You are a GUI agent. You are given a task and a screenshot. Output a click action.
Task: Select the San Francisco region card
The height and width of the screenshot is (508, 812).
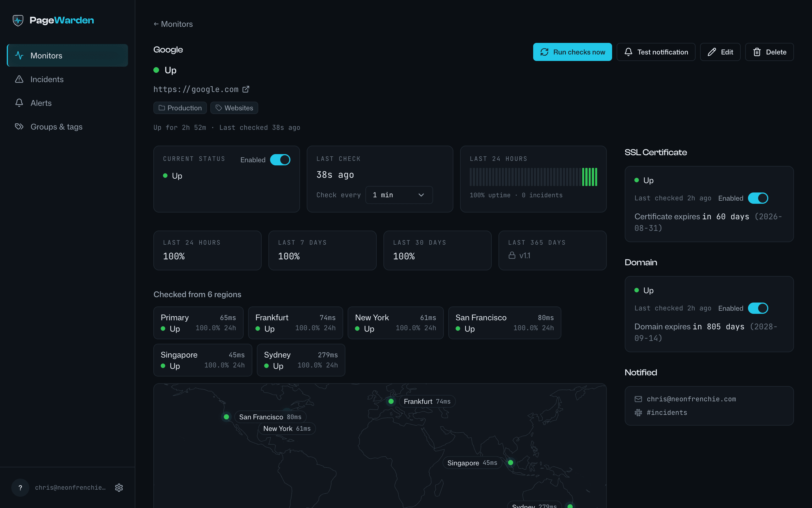[x=505, y=323]
